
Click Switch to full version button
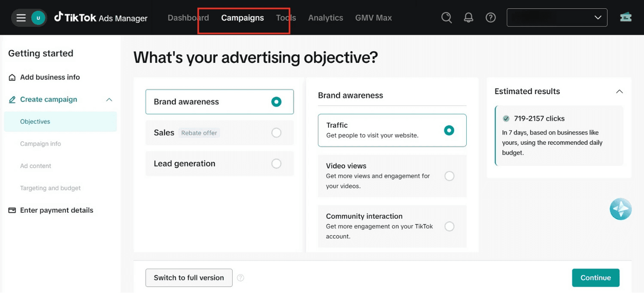tap(189, 278)
